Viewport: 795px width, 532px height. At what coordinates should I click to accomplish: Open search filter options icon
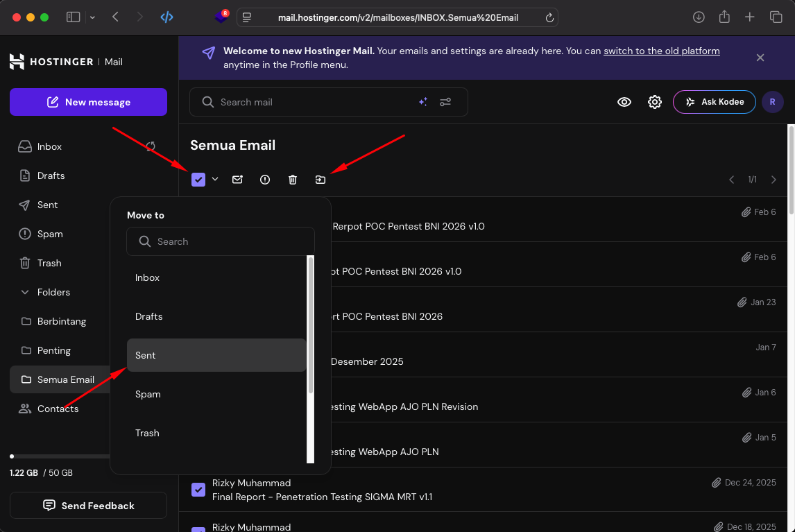445,101
